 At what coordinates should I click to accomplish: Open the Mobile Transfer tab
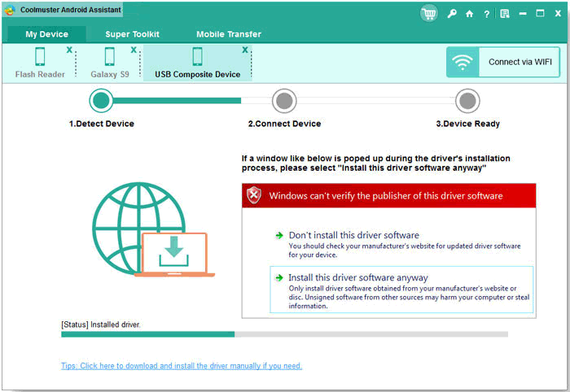tap(229, 34)
